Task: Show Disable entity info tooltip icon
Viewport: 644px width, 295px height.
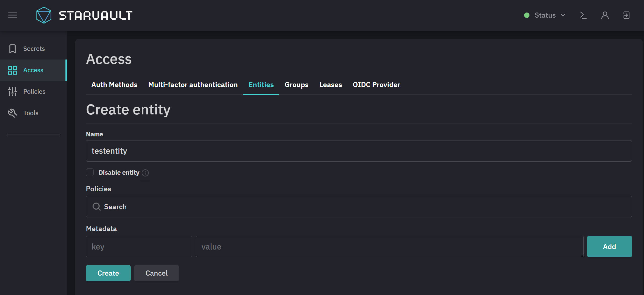Action: [145, 173]
